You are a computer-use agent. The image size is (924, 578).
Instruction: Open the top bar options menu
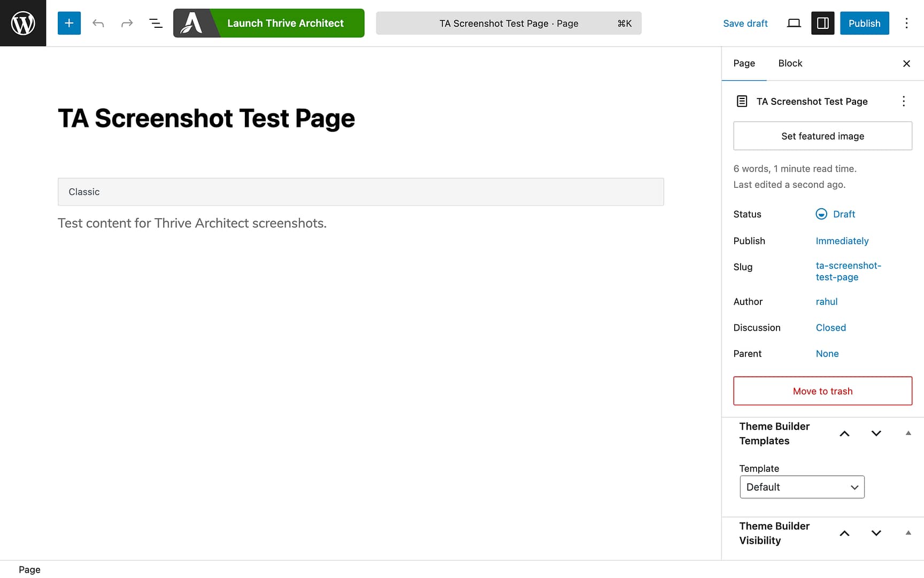(906, 23)
